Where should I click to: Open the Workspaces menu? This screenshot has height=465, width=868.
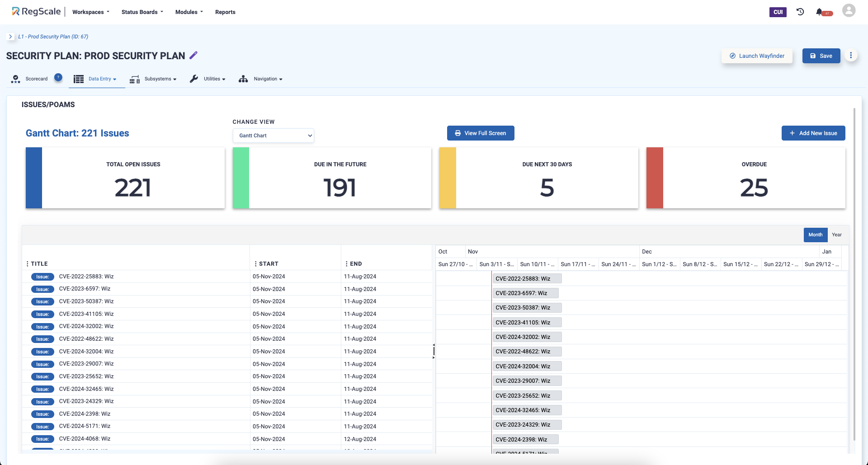click(x=91, y=12)
